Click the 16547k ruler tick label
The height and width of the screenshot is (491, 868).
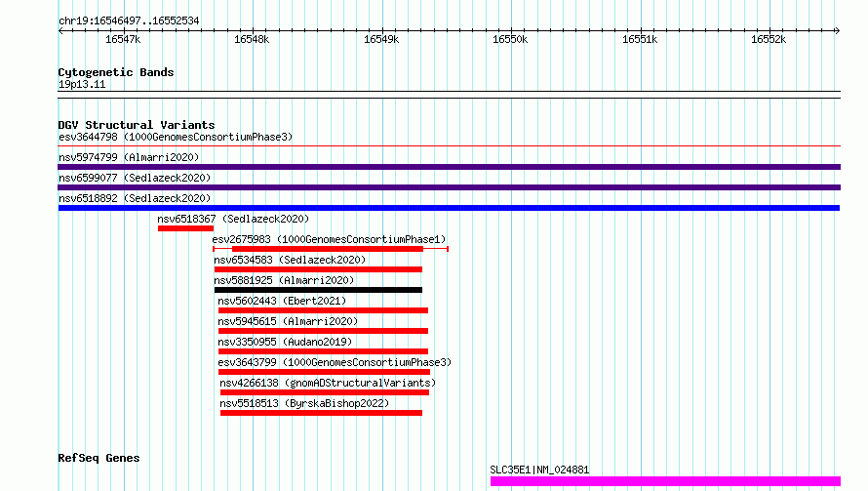coord(123,39)
